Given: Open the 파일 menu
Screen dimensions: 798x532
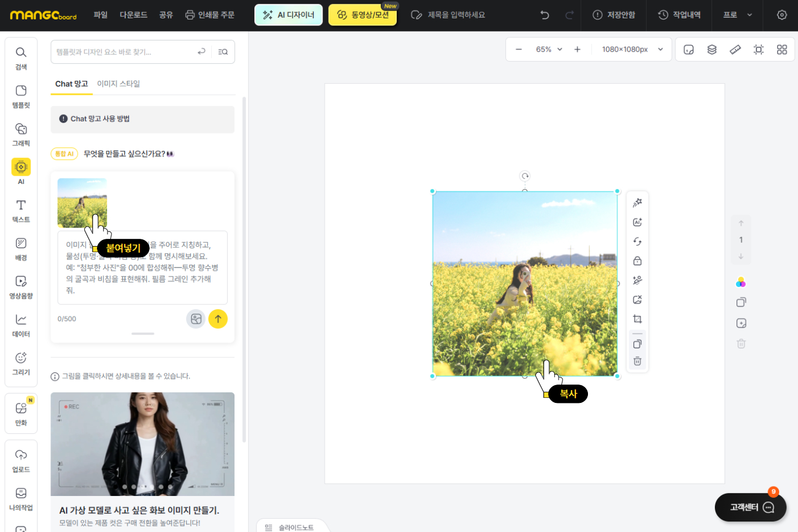Looking at the screenshot, I should (100, 15).
